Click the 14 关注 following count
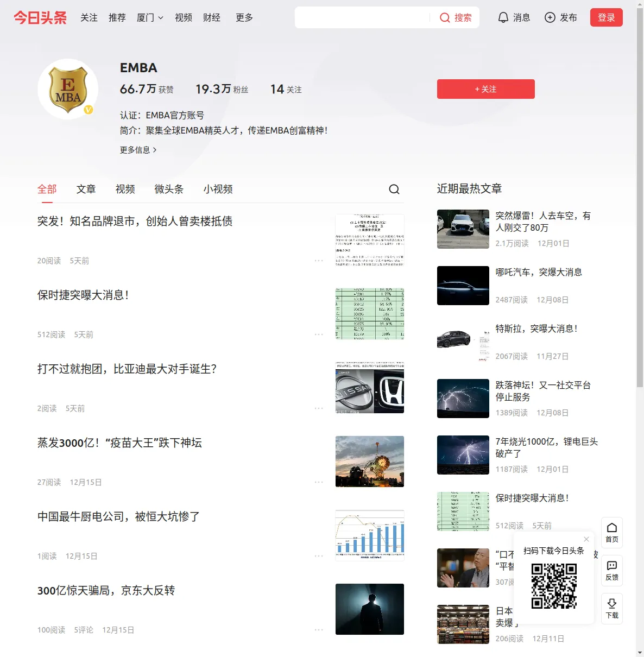 point(286,89)
